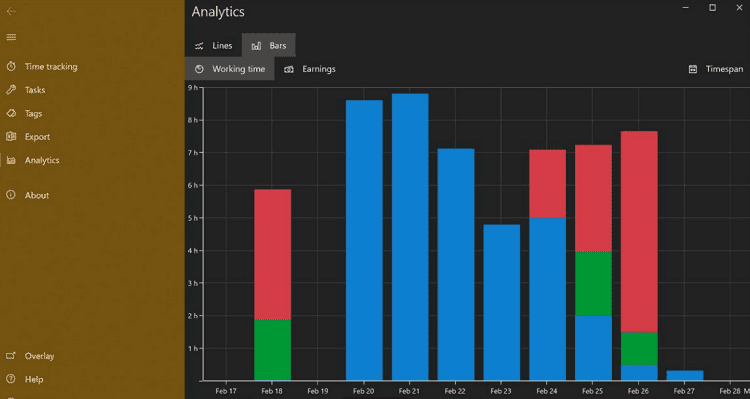Screen dimensions: 750x399
Task: Click blue segment of Feb 25 bar
Action: [594, 348]
